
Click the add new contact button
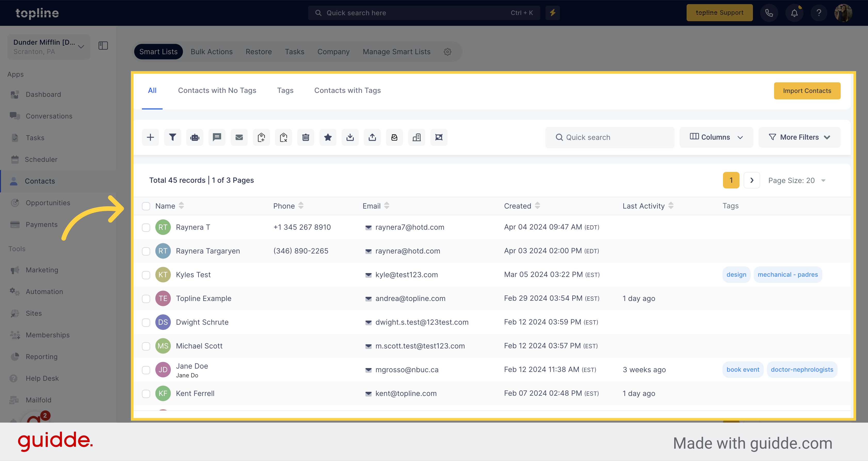click(x=150, y=137)
